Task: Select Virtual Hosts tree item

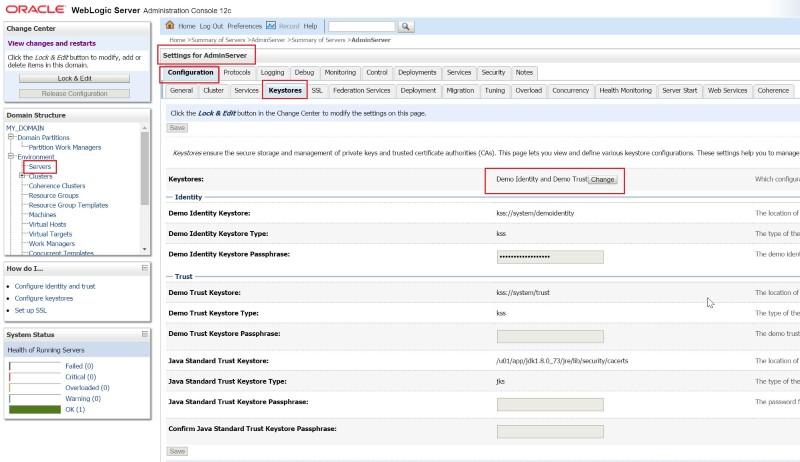Action: tap(47, 225)
